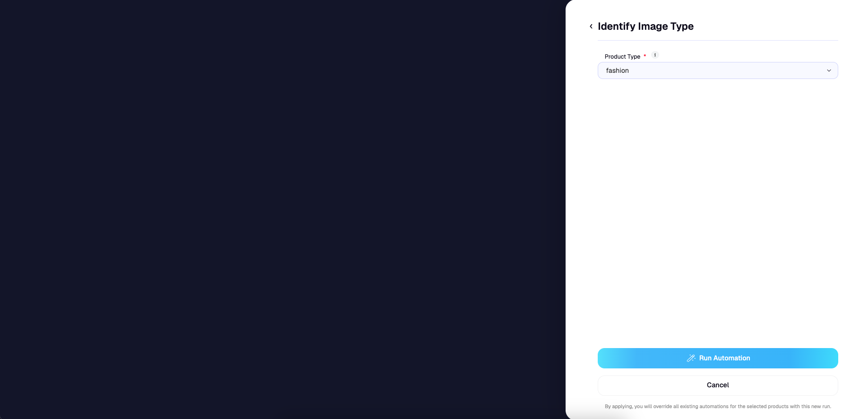
Task: Click the magic wand icon on Run Automation
Action: click(691, 358)
